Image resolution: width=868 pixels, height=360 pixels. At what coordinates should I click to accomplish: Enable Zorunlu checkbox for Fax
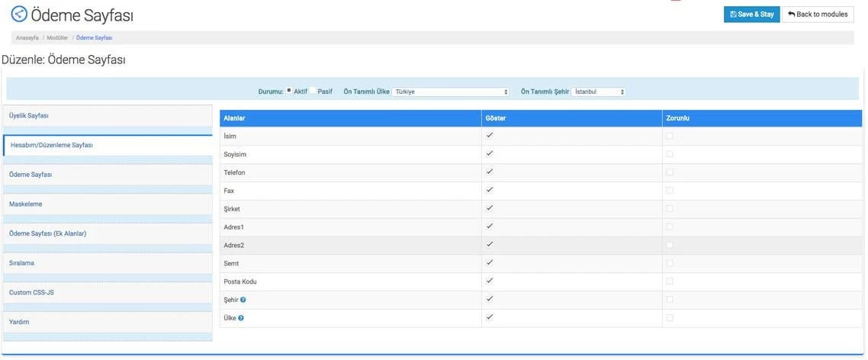pyautogui.click(x=670, y=190)
